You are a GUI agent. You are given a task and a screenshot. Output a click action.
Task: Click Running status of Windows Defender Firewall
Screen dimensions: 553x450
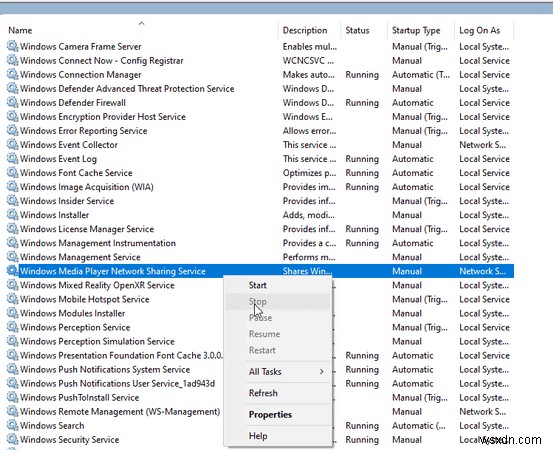362,103
